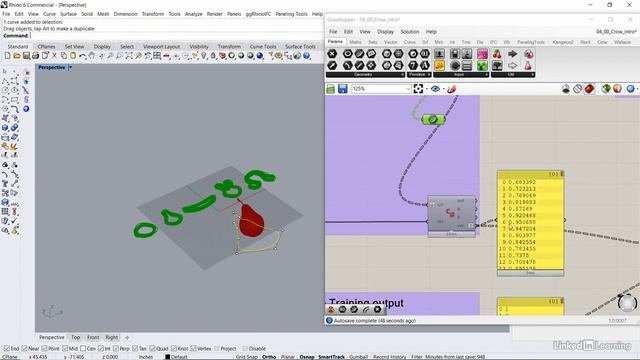Image resolution: width=640 pixels, height=360 pixels.
Task: Toggle Grid Snap in the status bar
Action: pos(247,357)
